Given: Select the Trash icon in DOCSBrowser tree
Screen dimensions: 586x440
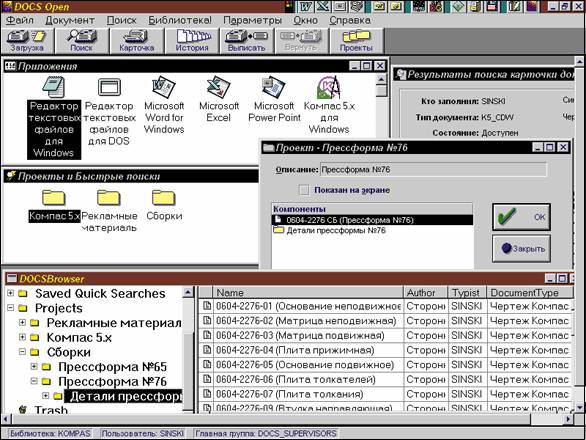Looking at the screenshot, I should click(23, 410).
